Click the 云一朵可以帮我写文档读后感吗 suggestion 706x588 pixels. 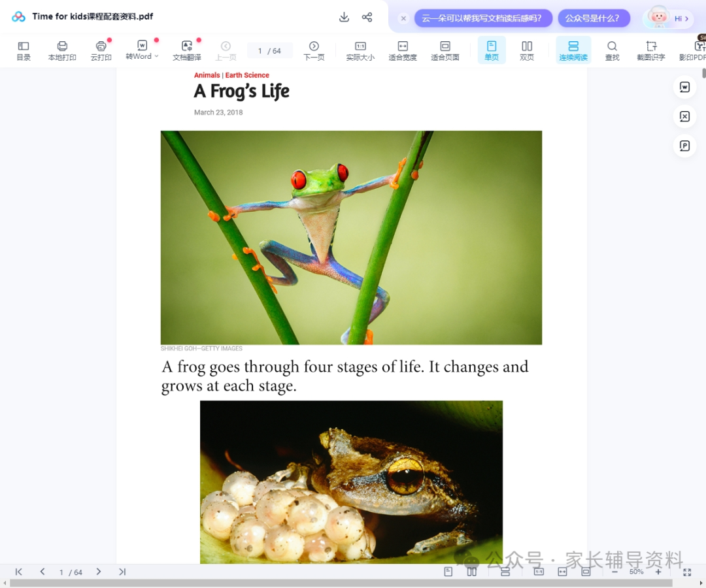click(483, 18)
